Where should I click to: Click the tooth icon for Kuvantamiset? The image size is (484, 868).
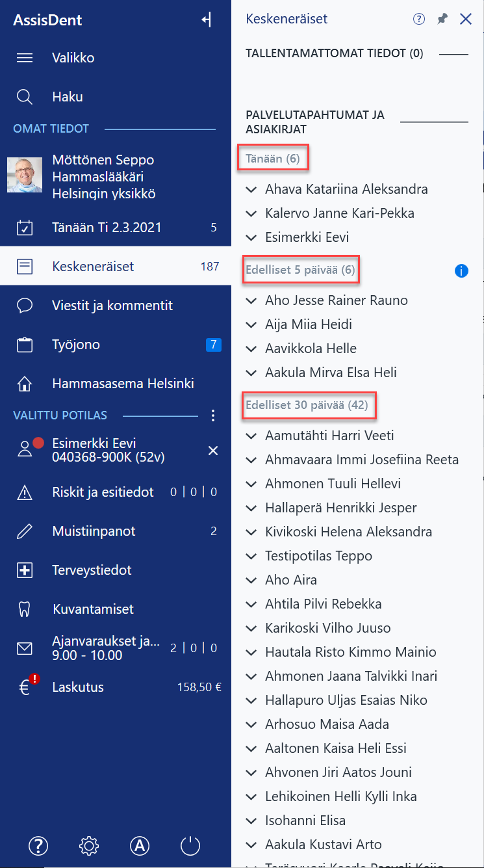pyautogui.click(x=25, y=609)
